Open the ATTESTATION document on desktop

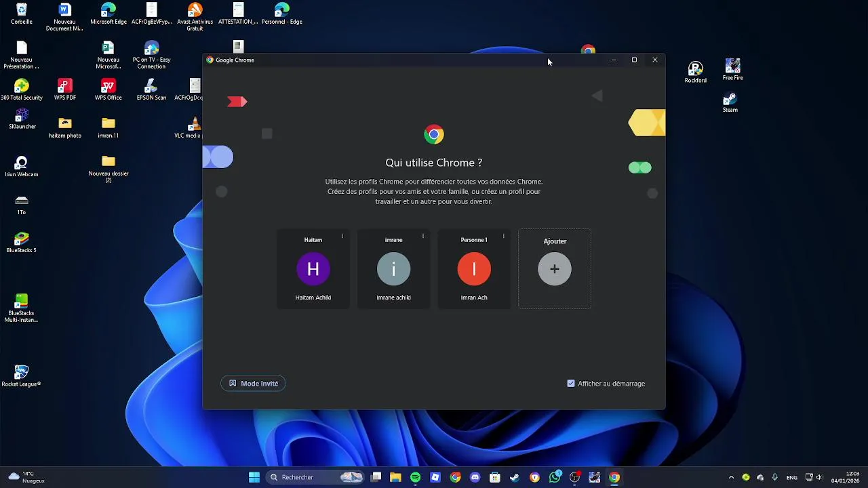coord(238,14)
